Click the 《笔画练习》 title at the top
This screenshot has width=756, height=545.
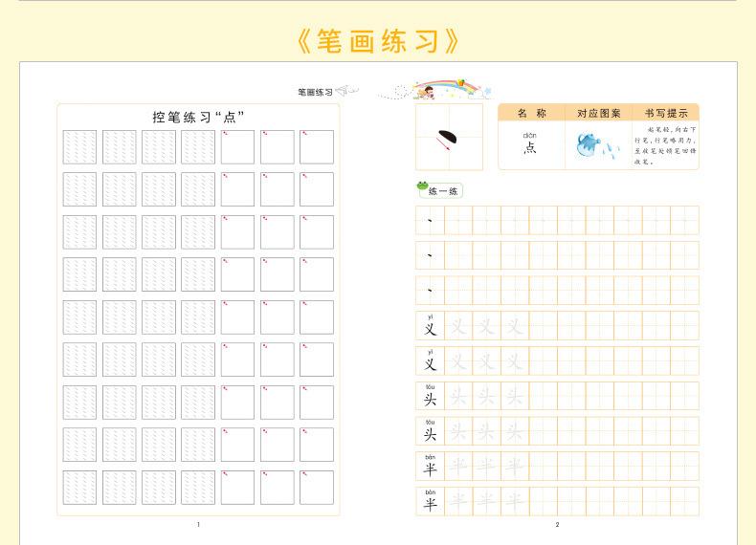[x=378, y=41]
